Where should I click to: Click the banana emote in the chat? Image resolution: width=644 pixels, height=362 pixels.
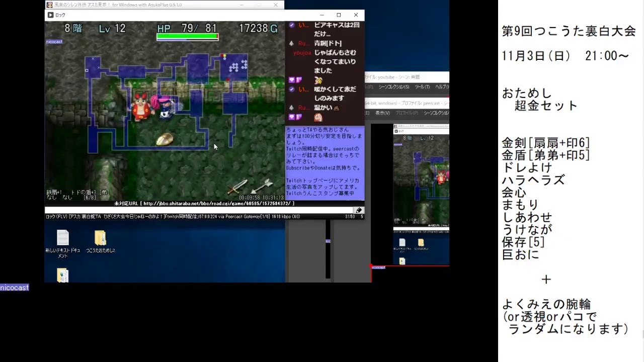click(318, 80)
